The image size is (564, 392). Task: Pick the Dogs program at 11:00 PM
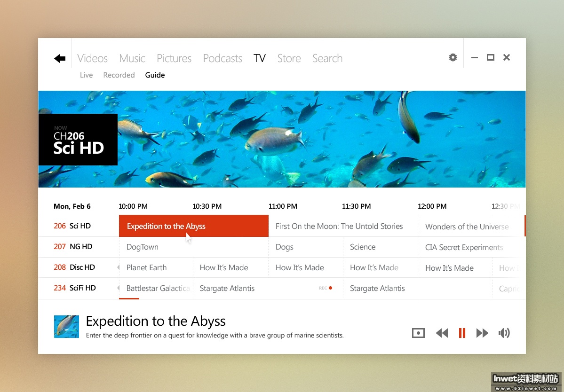(x=306, y=247)
